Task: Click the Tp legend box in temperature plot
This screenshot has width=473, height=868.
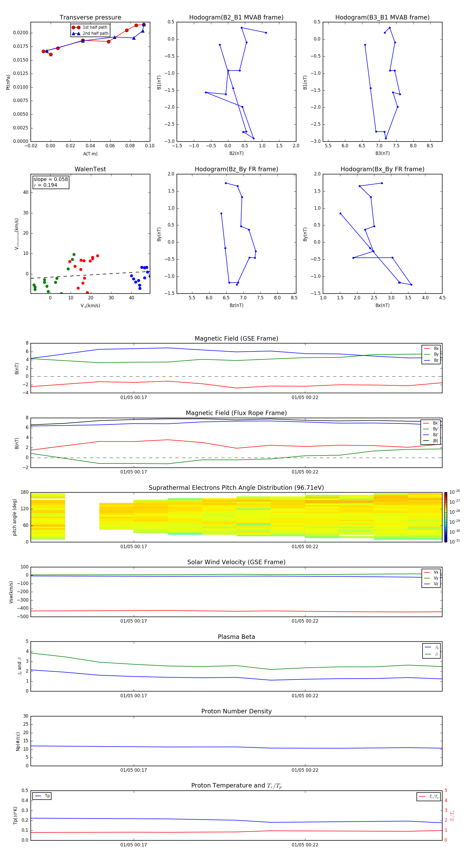Action: 42,796
